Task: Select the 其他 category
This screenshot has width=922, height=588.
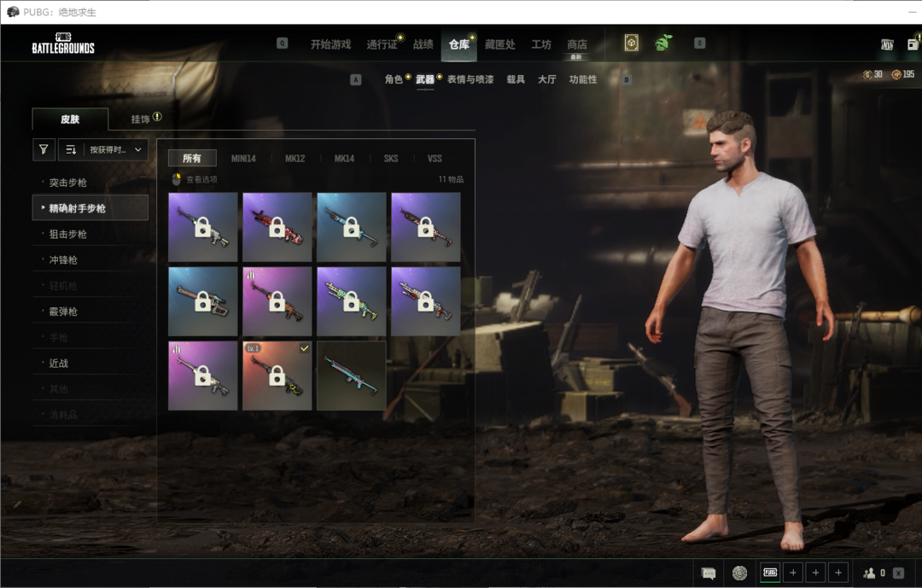Action: coord(90,389)
